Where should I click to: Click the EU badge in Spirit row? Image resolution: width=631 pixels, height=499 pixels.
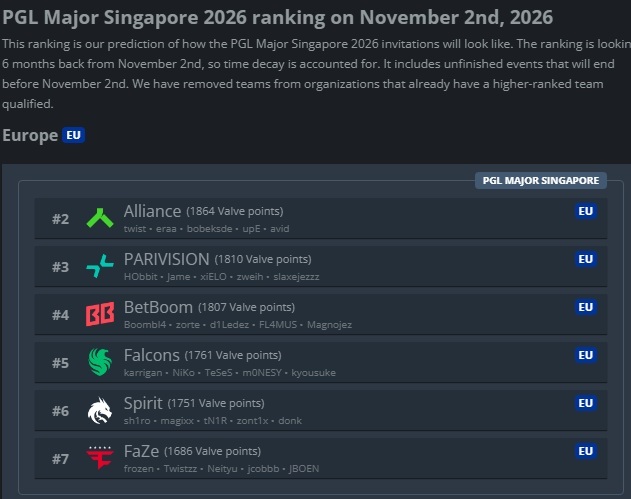(x=586, y=403)
